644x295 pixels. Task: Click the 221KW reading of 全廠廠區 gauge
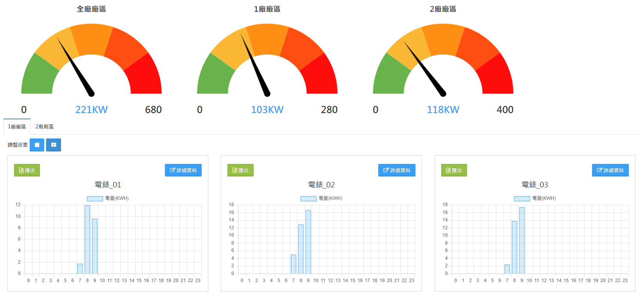(x=91, y=110)
